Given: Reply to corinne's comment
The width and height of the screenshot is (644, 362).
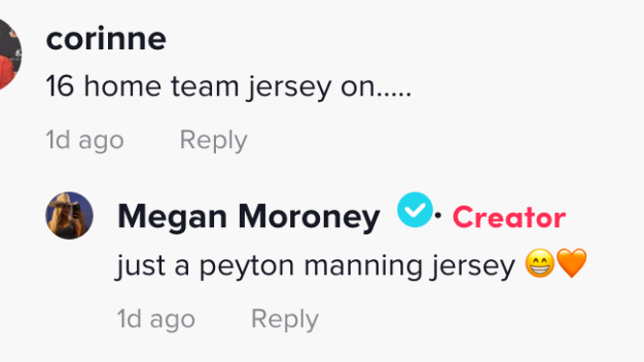Looking at the screenshot, I should point(214,141).
